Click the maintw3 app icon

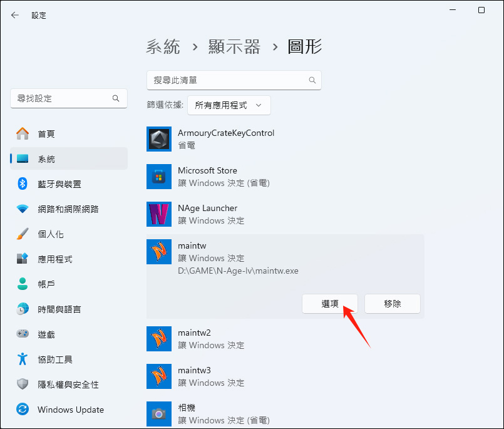tap(159, 376)
